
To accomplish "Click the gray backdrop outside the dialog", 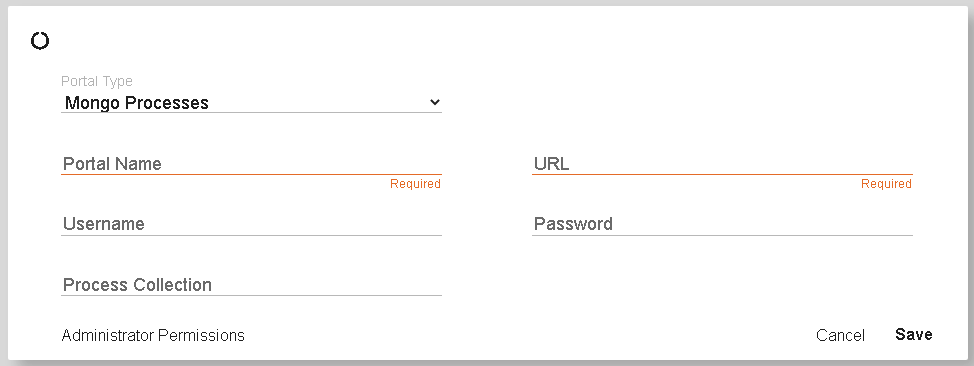I will (x=487, y=2).
